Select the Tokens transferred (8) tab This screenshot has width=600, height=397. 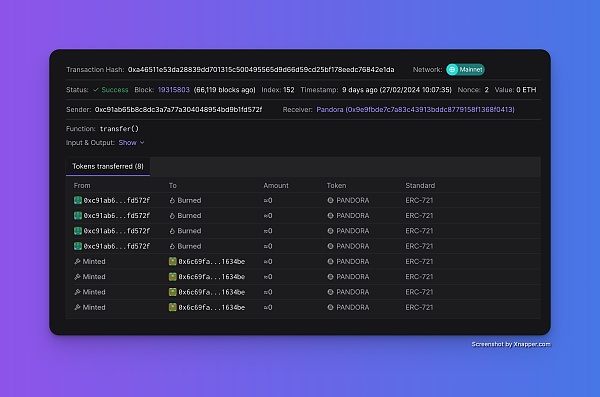coord(108,166)
